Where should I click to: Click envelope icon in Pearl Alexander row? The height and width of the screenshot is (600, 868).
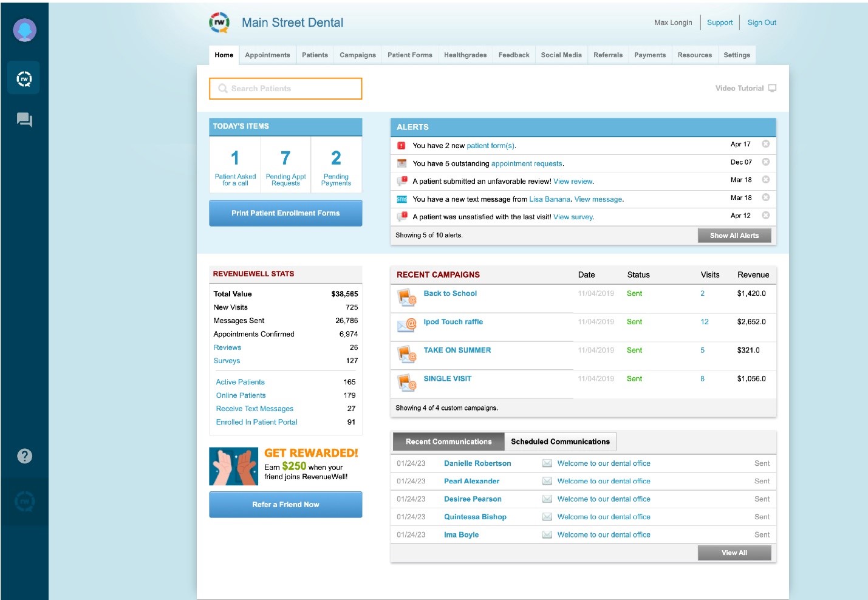tap(547, 481)
